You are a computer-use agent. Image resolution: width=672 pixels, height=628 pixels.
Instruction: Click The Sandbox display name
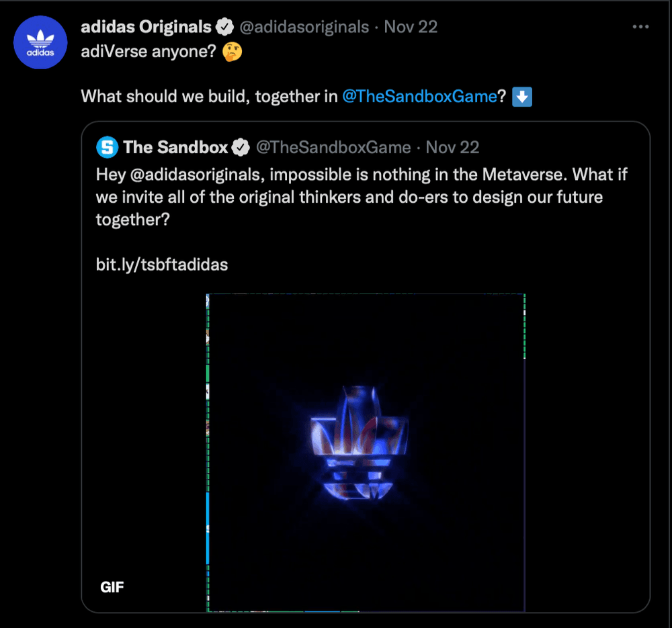[175, 148]
